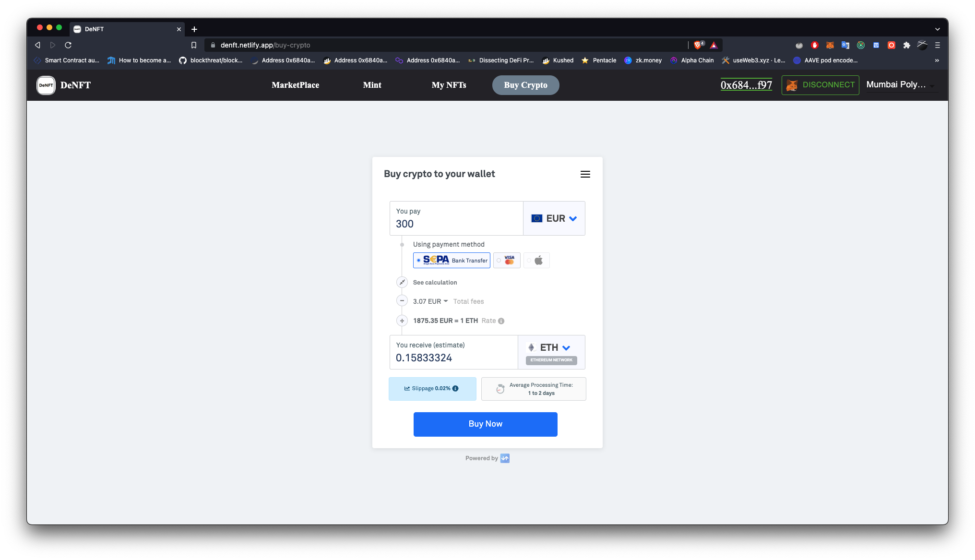Click the Brave Shields icon in the address bar
The image size is (975, 560).
tap(698, 45)
